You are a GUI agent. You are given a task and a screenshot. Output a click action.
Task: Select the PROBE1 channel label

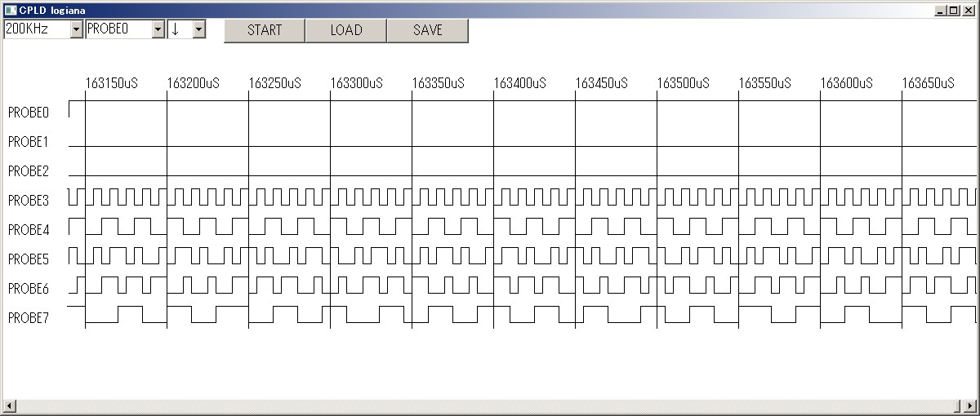tap(29, 141)
